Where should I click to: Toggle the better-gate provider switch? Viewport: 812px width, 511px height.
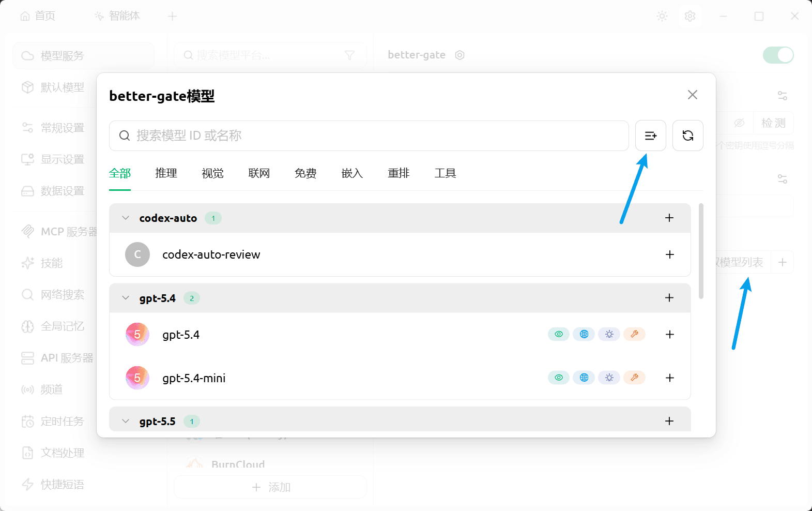[778, 55]
